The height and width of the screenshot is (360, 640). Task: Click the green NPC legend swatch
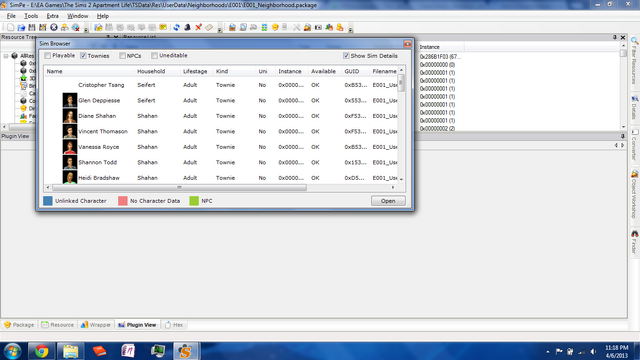[194, 201]
